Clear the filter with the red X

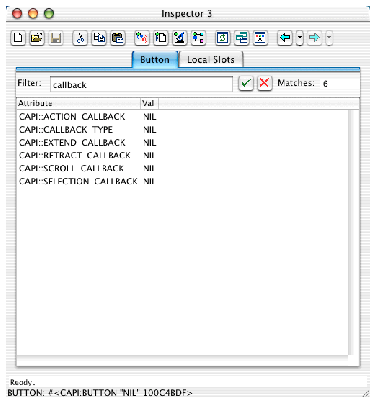265,83
